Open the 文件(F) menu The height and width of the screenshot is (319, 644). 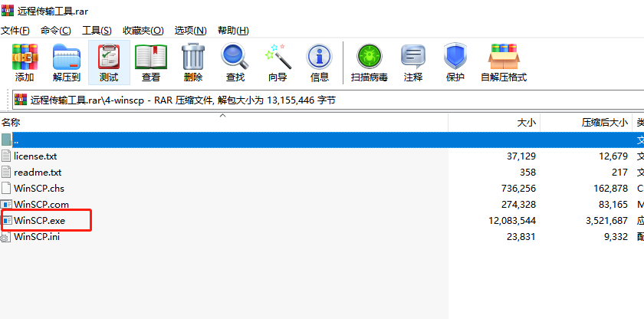coord(15,31)
